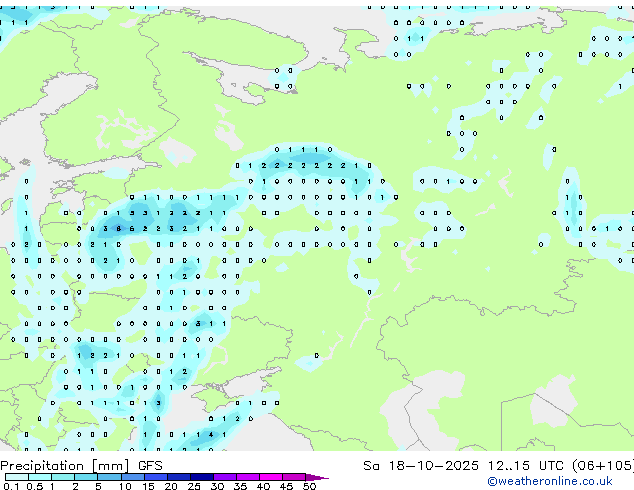This screenshot has height=490, width=634.
Task: Click the 0.1–0.5 mm palest legend swatch
Action: click(17, 477)
